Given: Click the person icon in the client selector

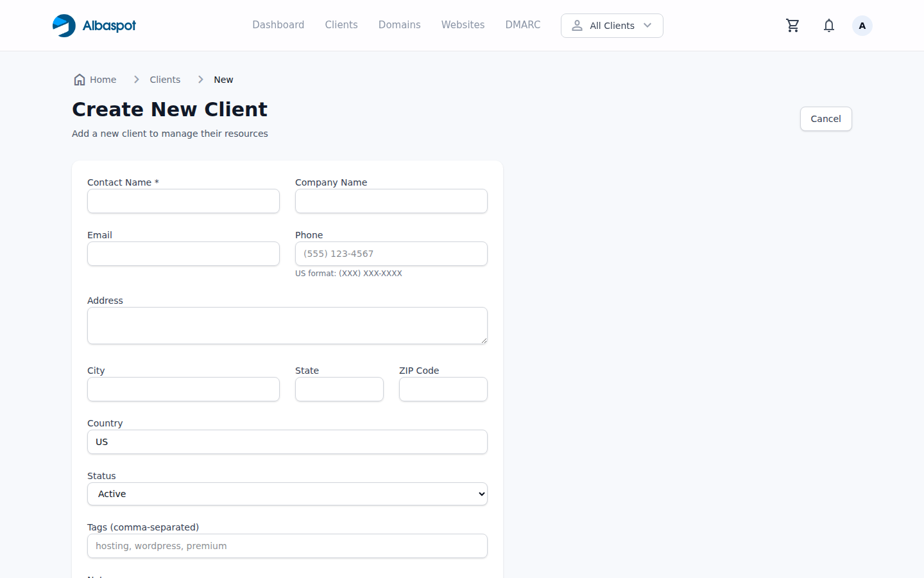Looking at the screenshot, I should pos(577,26).
